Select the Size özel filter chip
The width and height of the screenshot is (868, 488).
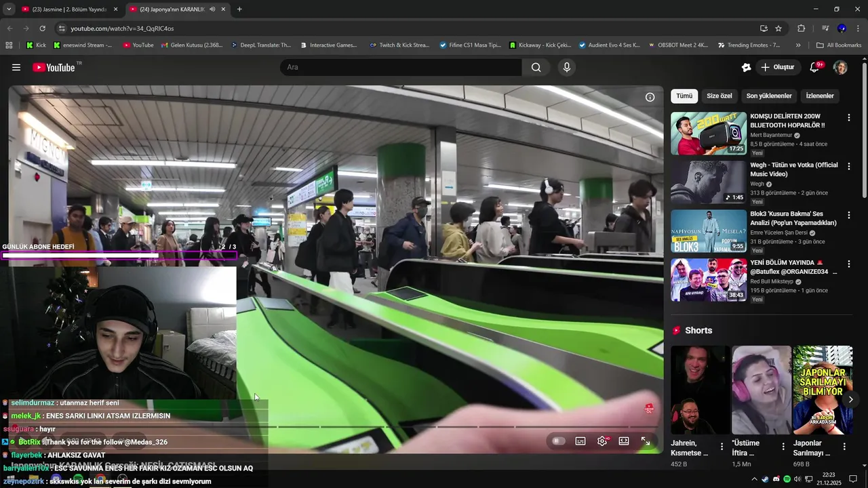click(x=719, y=96)
